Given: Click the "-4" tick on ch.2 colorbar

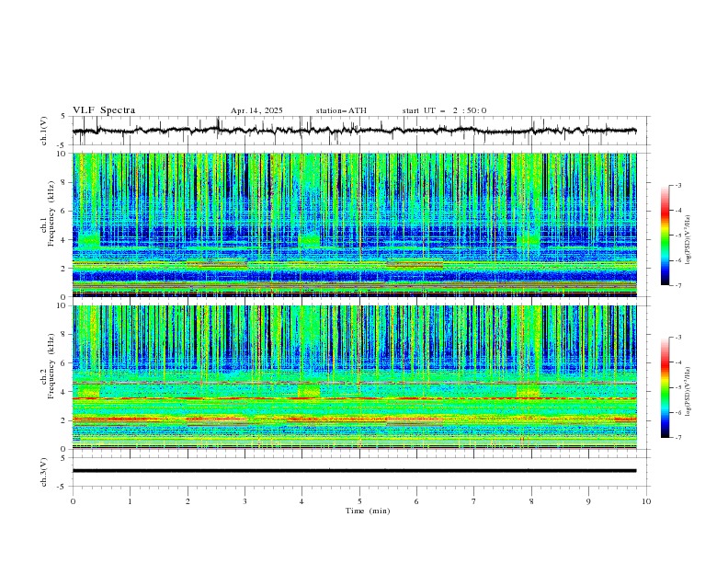Looking at the screenshot, I should click(x=677, y=362).
